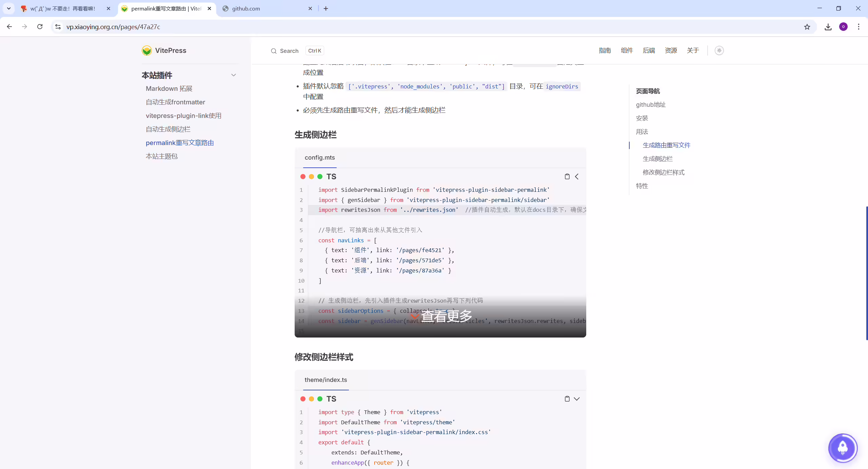868x469 pixels.
Task: Open 本站主题包 sidebar page
Action: [161, 156]
